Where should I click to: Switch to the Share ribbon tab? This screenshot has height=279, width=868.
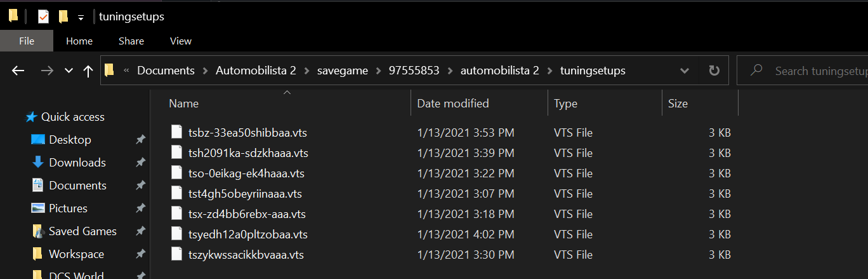[x=131, y=41]
